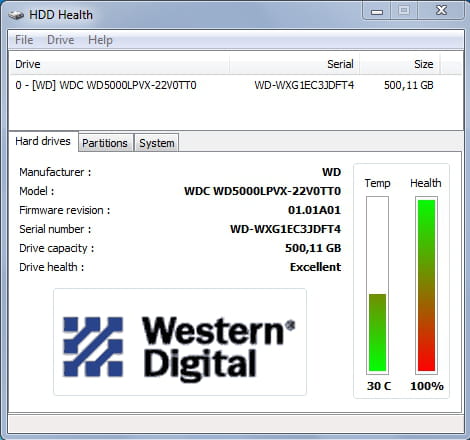Sort list by Size column header

(400, 64)
